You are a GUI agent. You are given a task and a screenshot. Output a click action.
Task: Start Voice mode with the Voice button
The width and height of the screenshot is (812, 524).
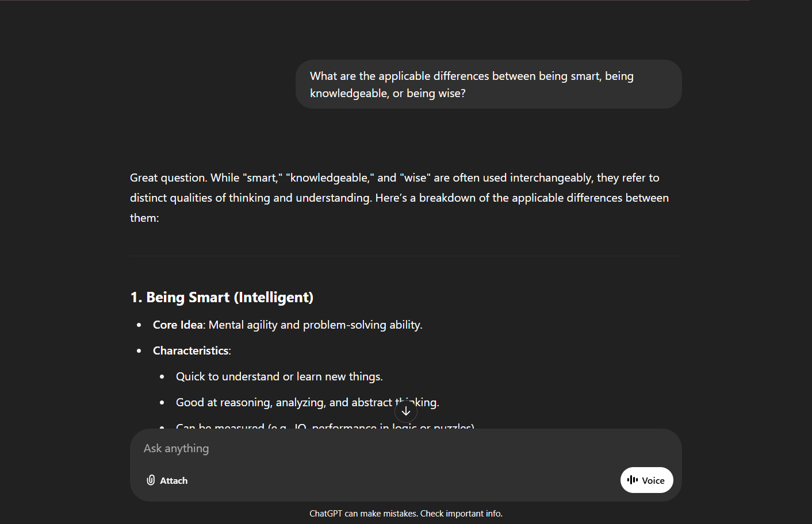coord(647,480)
